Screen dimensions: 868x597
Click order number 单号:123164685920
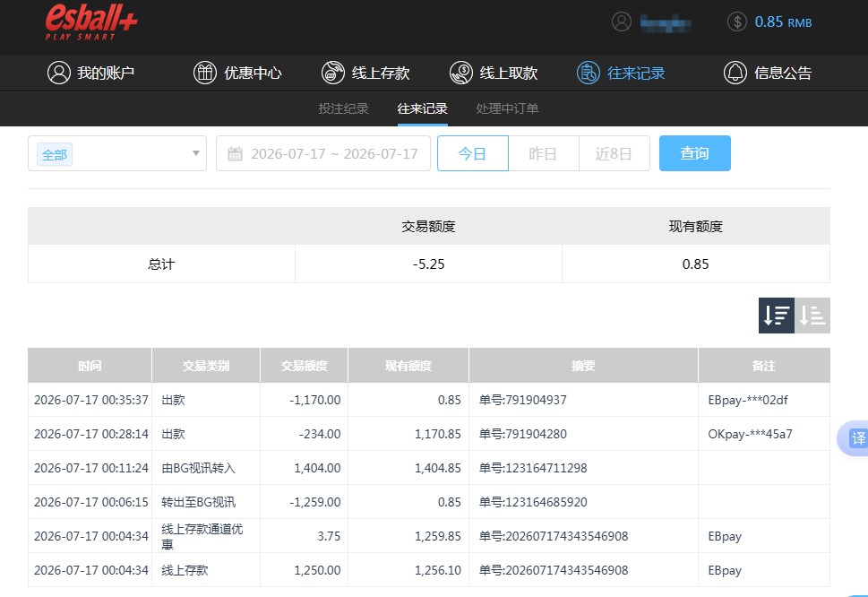pos(533,502)
